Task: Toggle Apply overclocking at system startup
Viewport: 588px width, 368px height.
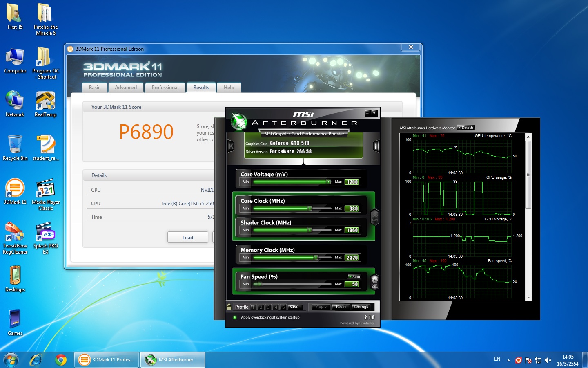Action: pyautogui.click(x=235, y=317)
